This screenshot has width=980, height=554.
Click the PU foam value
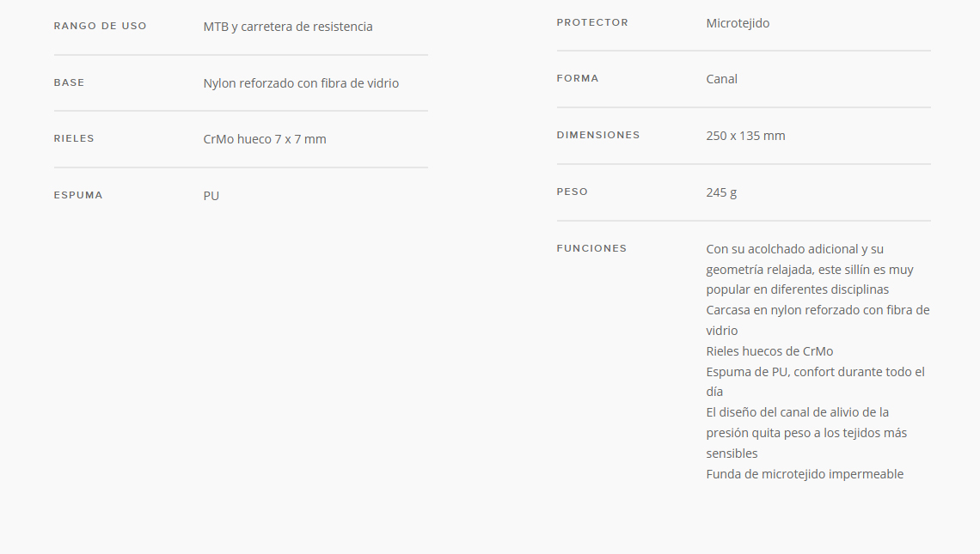211,196
